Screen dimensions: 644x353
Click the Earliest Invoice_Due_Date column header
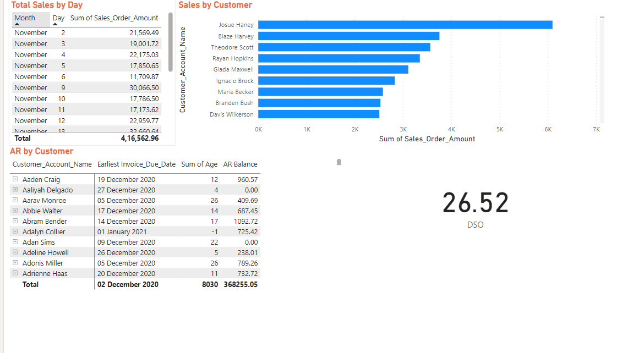[135, 164]
